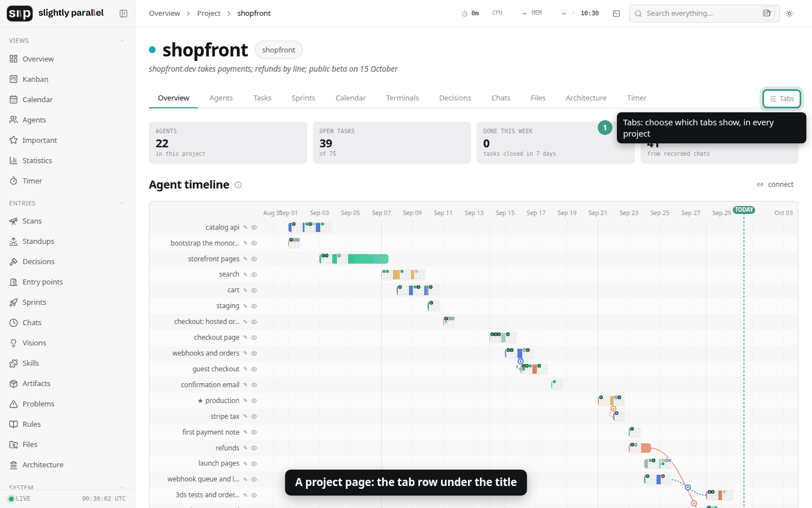This screenshot has width=812, height=508.
Task: Collapse the SYSTEM sidebar section
Action: 122,488
